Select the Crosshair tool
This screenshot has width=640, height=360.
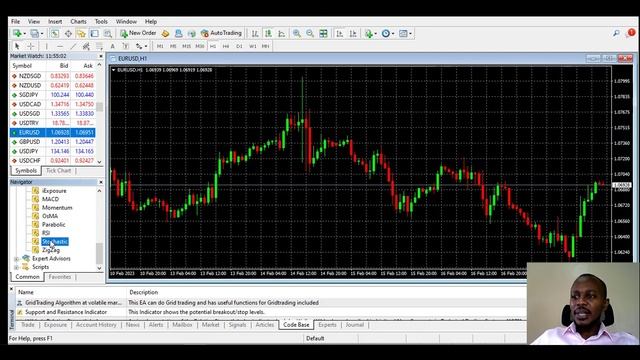[x=31, y=46]
